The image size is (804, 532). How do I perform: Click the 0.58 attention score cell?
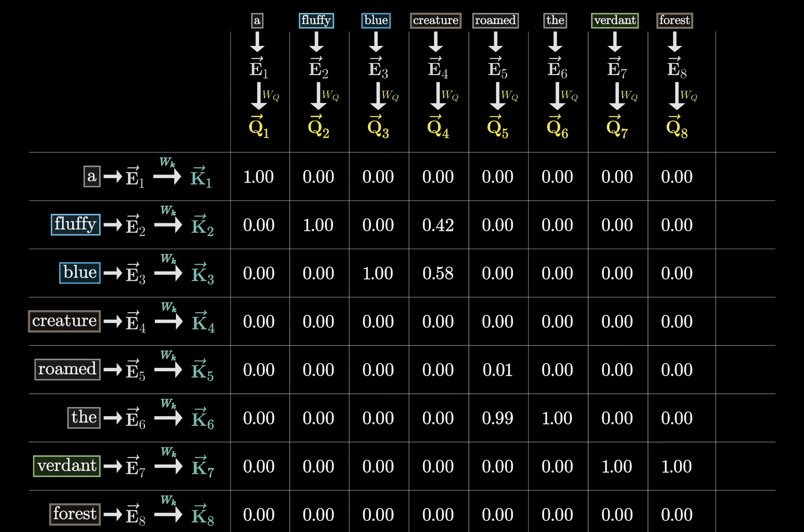[438, 273]
